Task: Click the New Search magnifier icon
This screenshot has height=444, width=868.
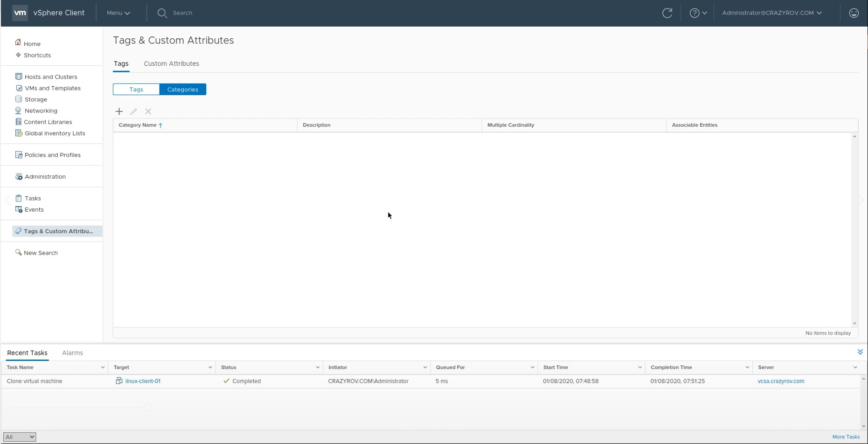Action: pyautogui.click(x=19, y=252)
